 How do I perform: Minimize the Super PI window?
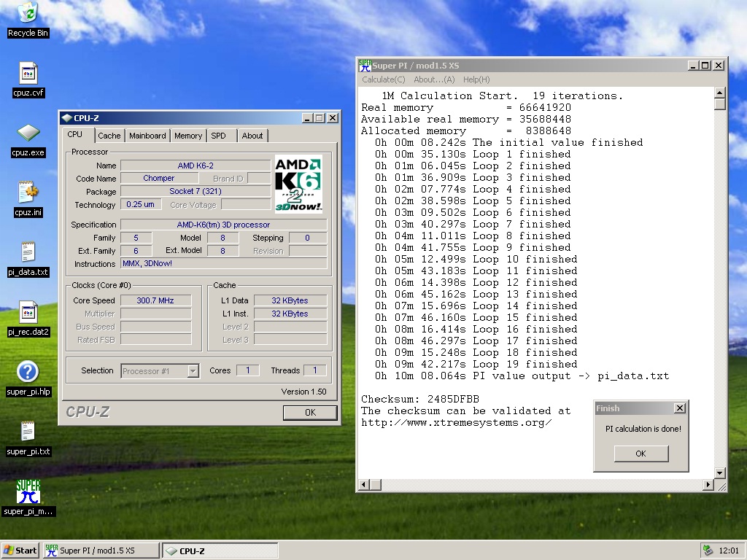pyautogui.click(x=693, y=65)
